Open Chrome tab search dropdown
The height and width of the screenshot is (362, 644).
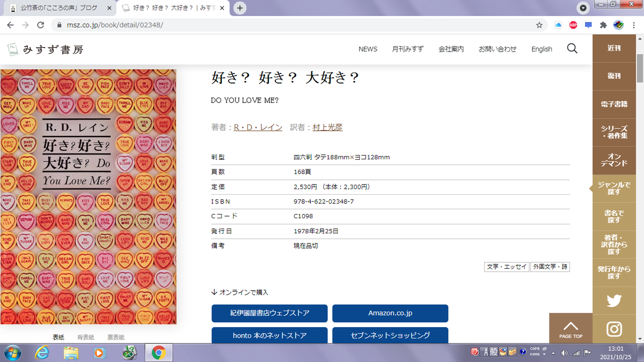pos(584,8)
